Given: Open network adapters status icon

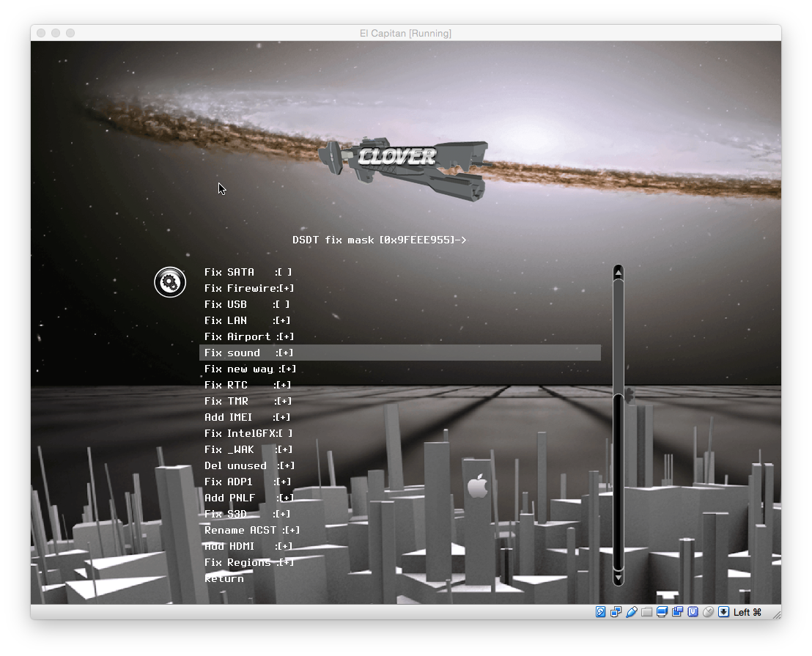Looking at the screenshot, I should 616,612.
